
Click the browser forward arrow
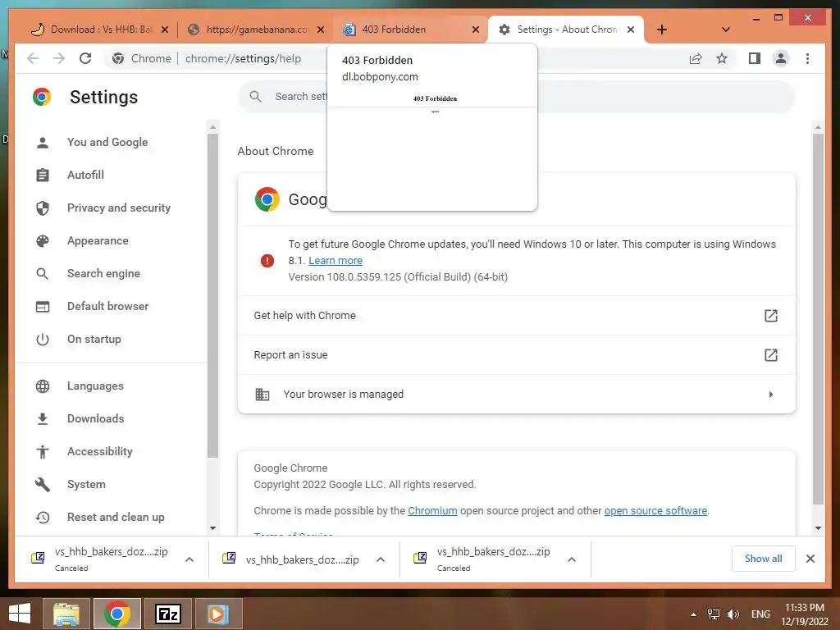[x=59, y=58]
